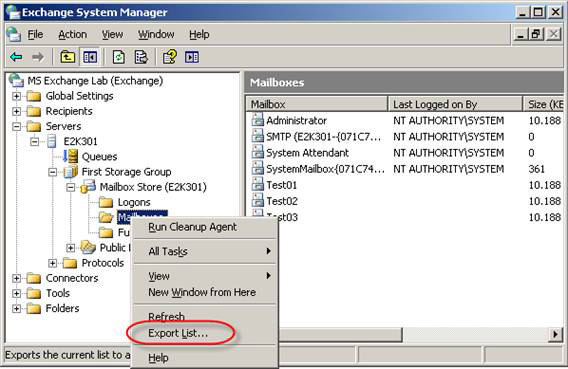This screenshot has width=568, height=369.
Task: Click the Export List toolbar icon
Action: (141, 57)
